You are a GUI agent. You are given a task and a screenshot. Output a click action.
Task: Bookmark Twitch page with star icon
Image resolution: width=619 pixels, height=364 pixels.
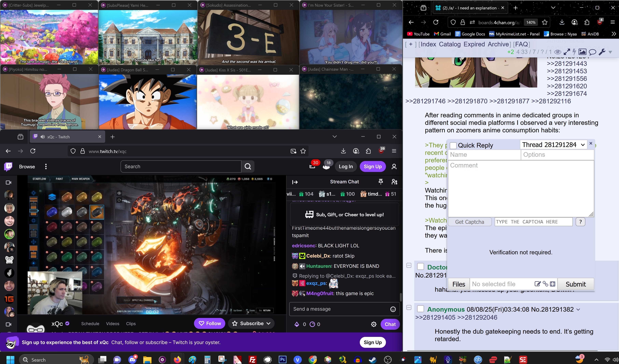[303, 151]
